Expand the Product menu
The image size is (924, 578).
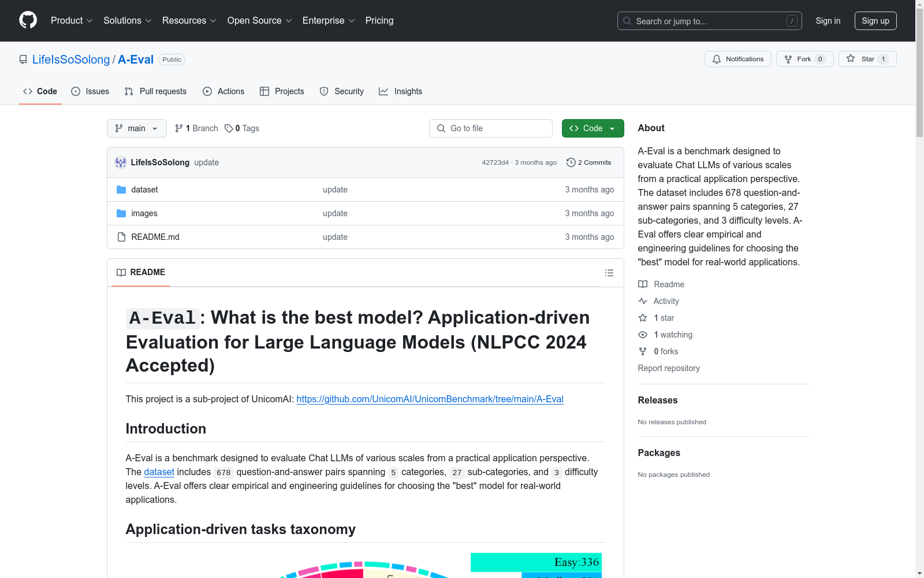coord(72,21)
